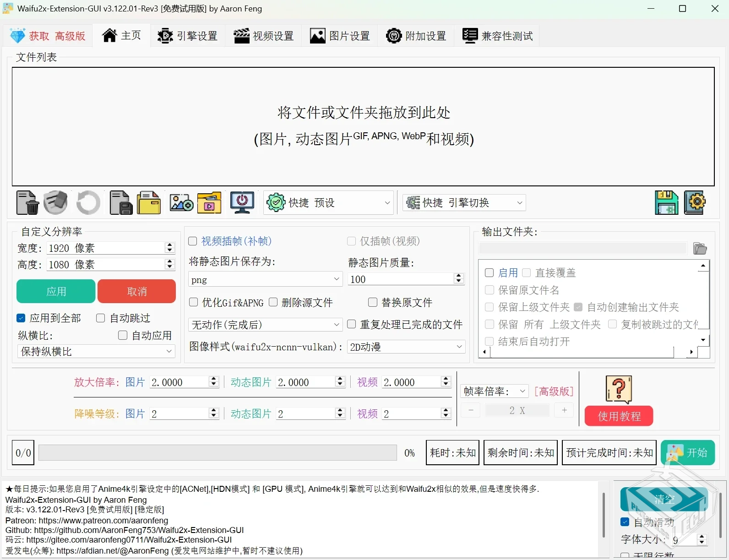Image resolution: width=729 pixels, height=560 pixels.
Task: Toggle 视频插帧(补帧) checkbox
Action: coord(193,241)
